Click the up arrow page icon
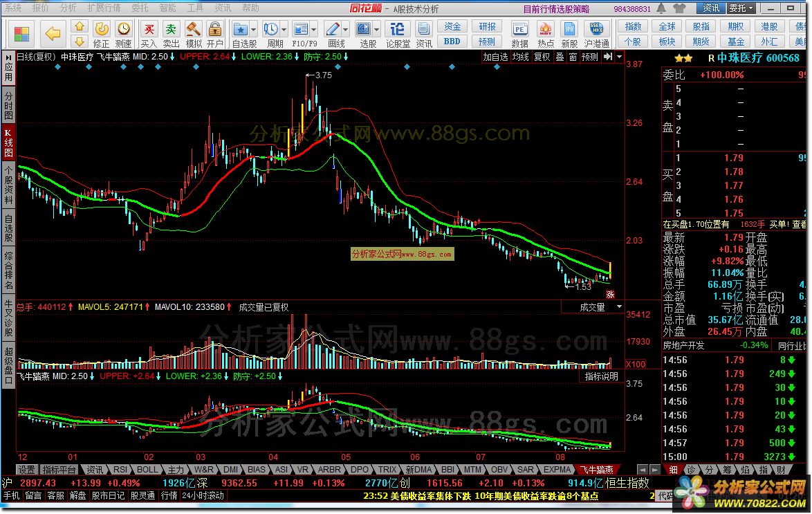812x514 pixels. (x=79, y=26)
